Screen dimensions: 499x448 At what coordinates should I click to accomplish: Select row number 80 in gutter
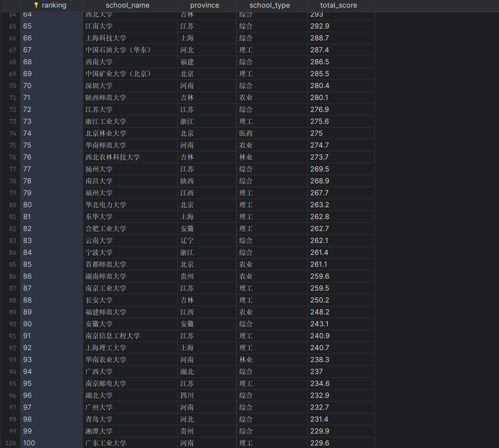click(x=13, y=205)
